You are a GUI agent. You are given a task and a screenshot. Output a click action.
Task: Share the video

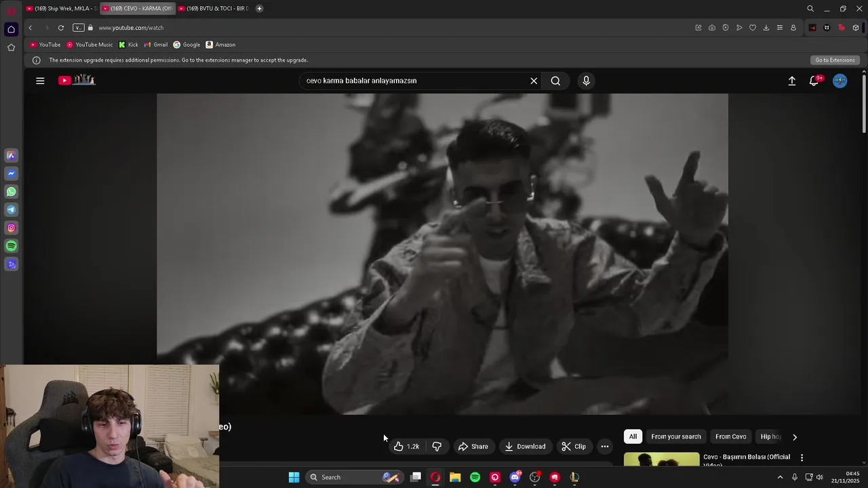pos(473,446)
